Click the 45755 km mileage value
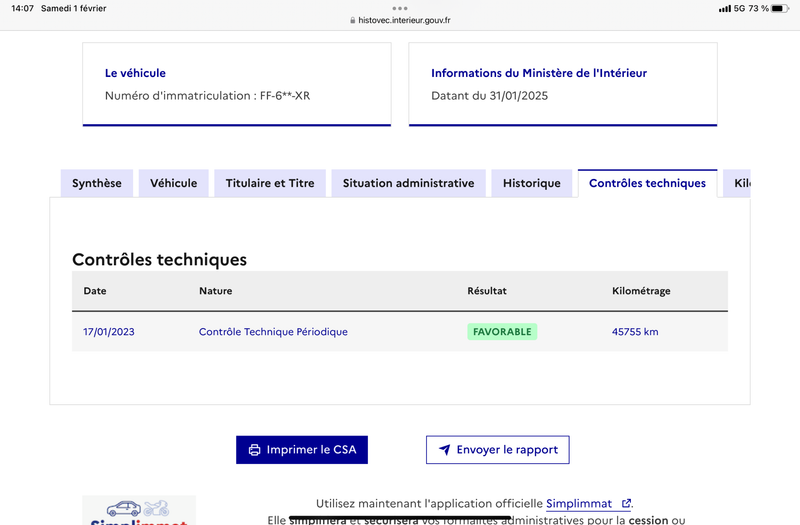Screen dimensions: 800x525 tap(635, 332)
